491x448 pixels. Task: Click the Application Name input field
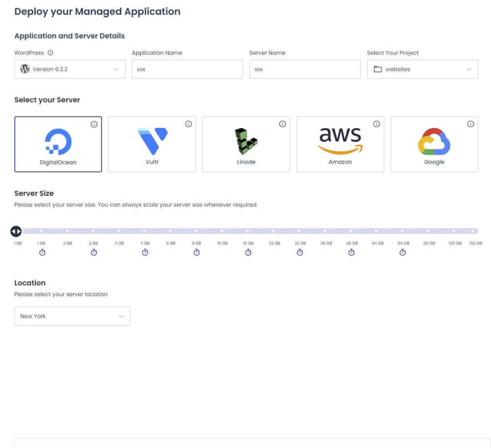187,69
